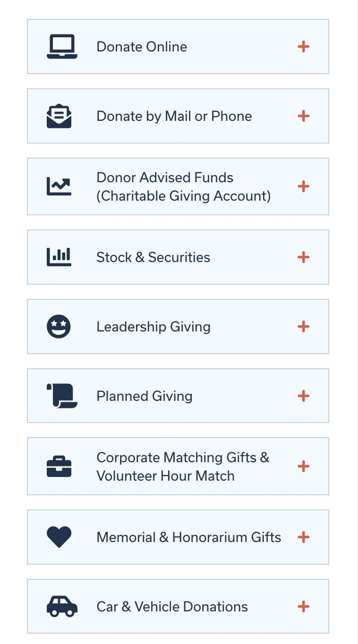Screen dimensions: 358x644
Task: Click the line chart icon for Donor Advised Funds
Action: point(59,186)
